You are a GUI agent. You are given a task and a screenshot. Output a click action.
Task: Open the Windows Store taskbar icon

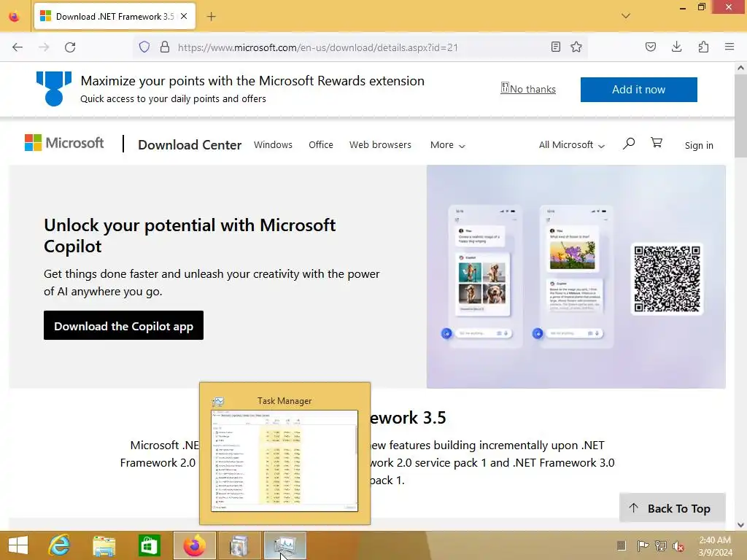tap(149, 545)
